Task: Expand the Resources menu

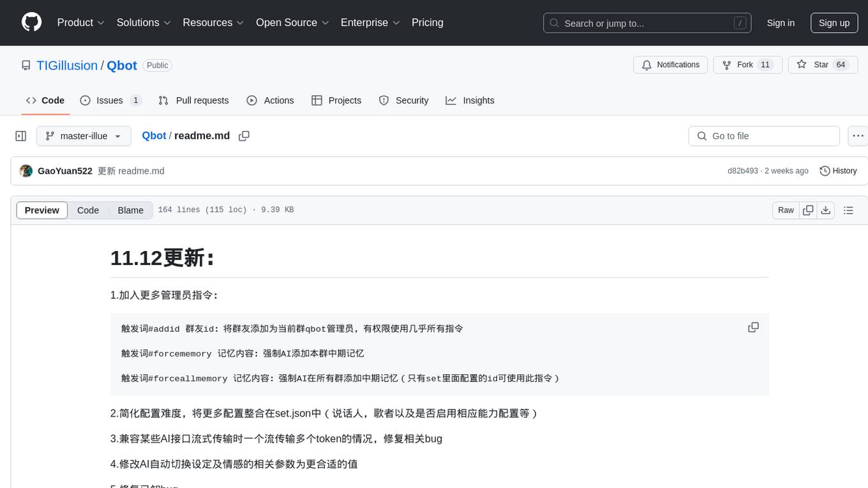Action: (x=213, y=22)
